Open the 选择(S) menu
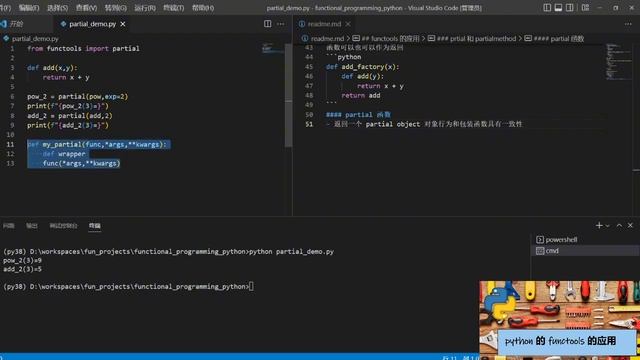 58,8
